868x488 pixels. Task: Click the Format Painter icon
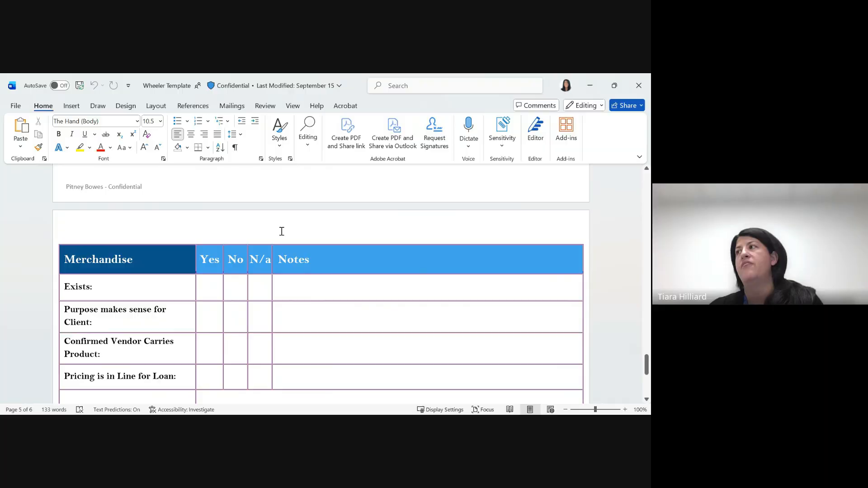click(38, 147)
